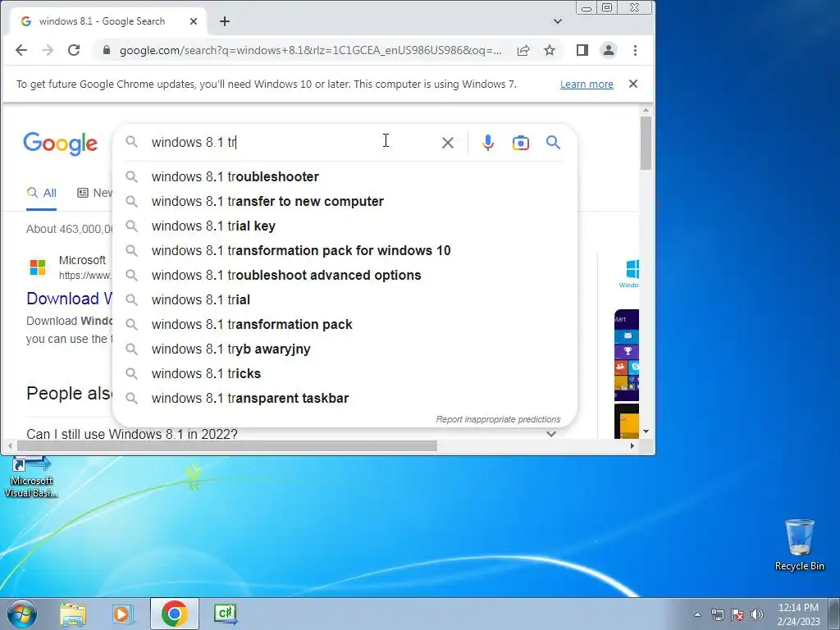Click the Google logo
The height and width of the screenshot is (630, 840).
click(x=60, y=143)
